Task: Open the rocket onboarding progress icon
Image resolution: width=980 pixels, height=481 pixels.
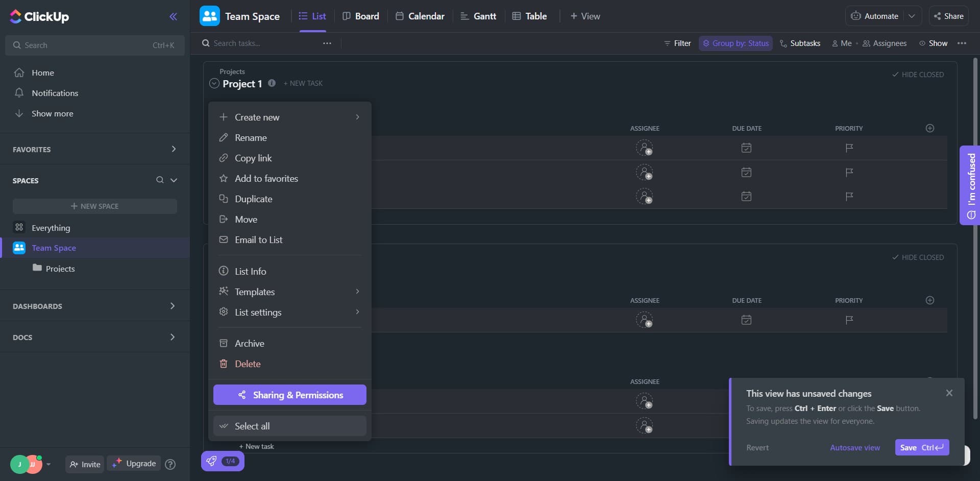Action: click(211, 461)
